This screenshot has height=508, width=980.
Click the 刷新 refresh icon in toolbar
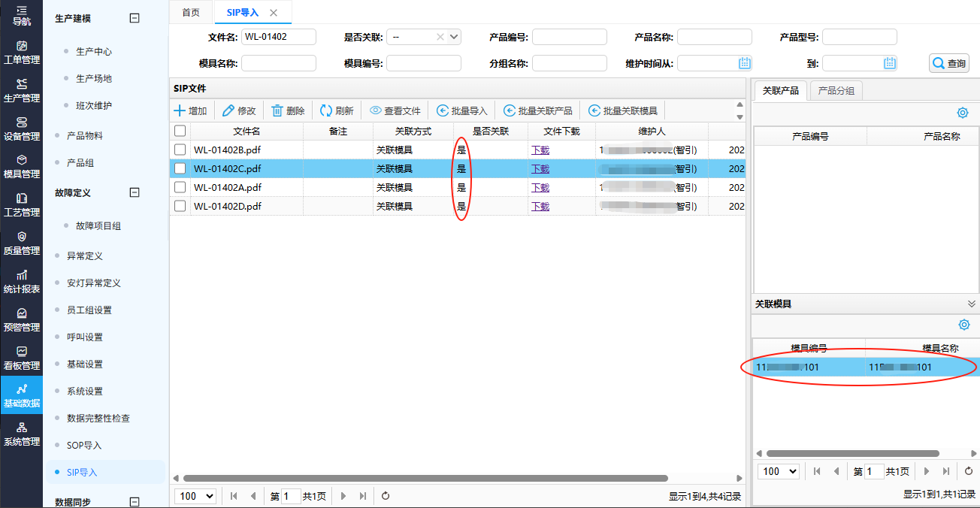coord(326,110)
